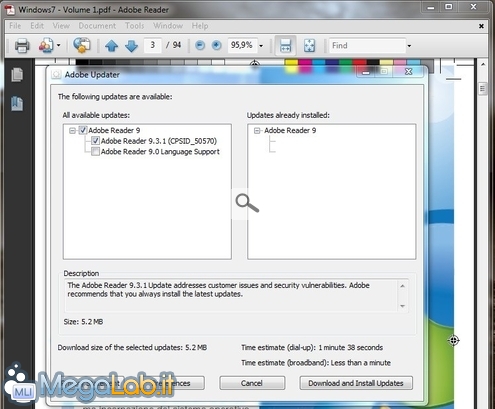Open the File menu
Viewport: 495px width, 409px height.
coord(15,26)
